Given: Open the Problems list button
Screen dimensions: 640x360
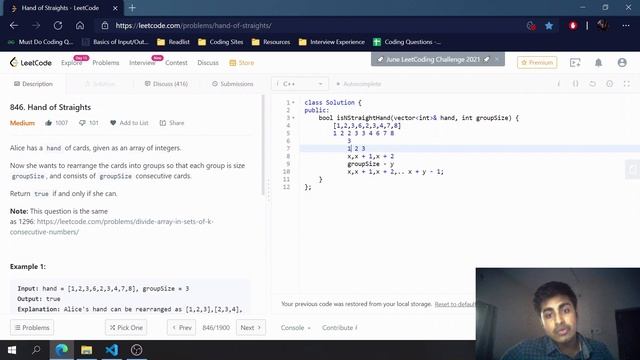Looking at the screenshot, I should 32,328.
